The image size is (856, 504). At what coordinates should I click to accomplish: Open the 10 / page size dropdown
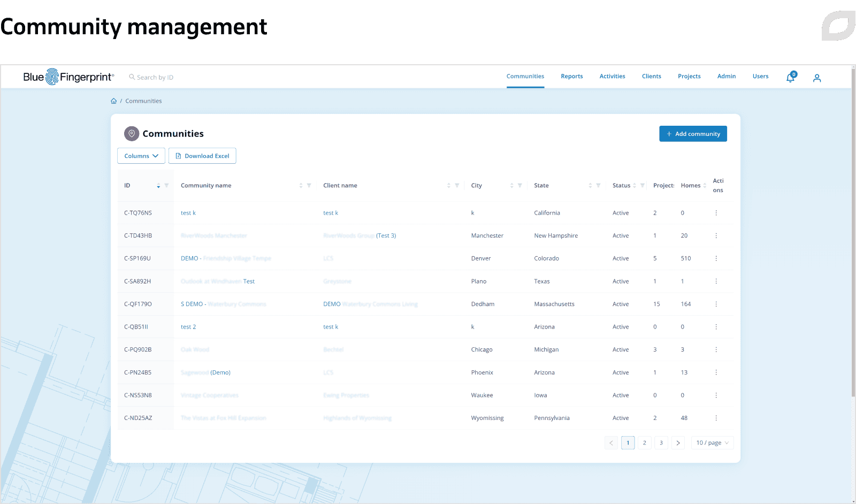coord(712,443)
